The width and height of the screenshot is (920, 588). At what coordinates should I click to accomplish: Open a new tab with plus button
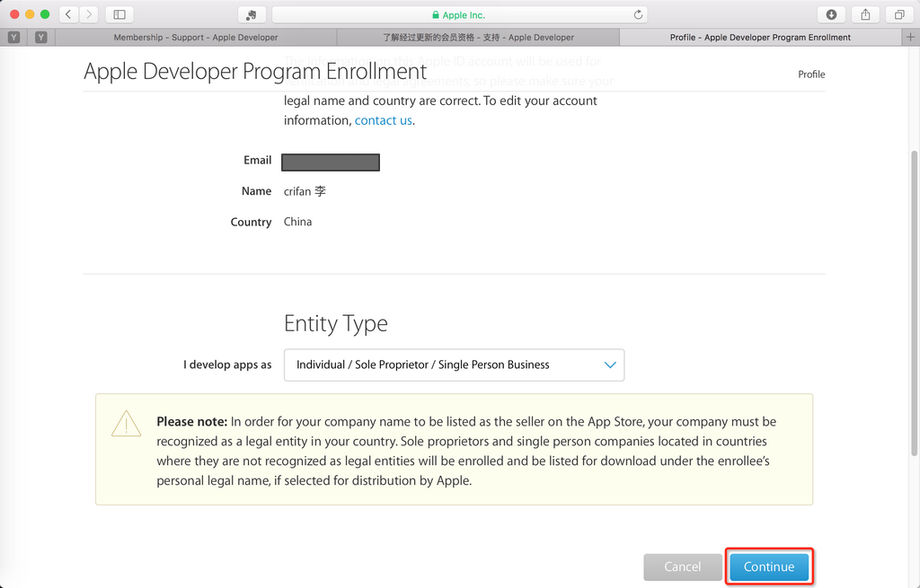[912, 37]
